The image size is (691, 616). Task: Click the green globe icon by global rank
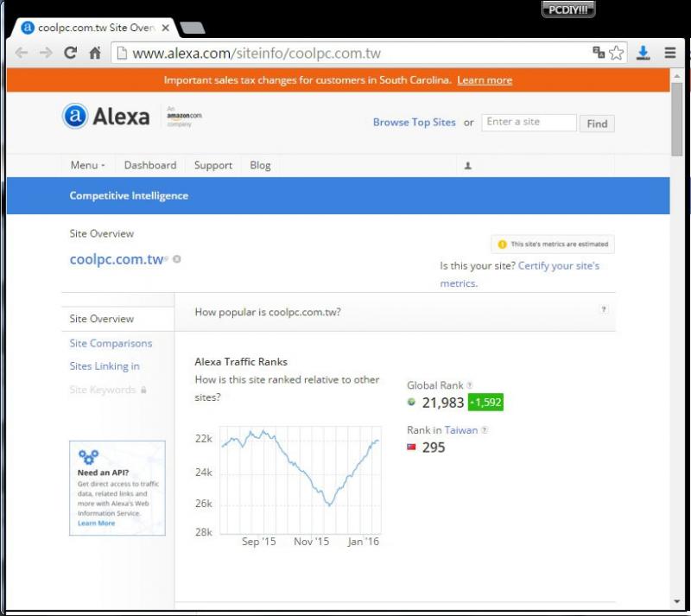click(x=411, y=402)
